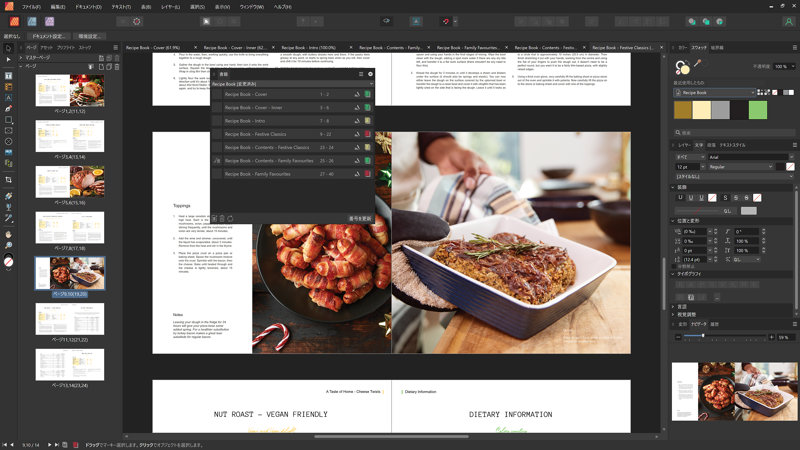Select the Table tool
800x450 pixels.
8,87
